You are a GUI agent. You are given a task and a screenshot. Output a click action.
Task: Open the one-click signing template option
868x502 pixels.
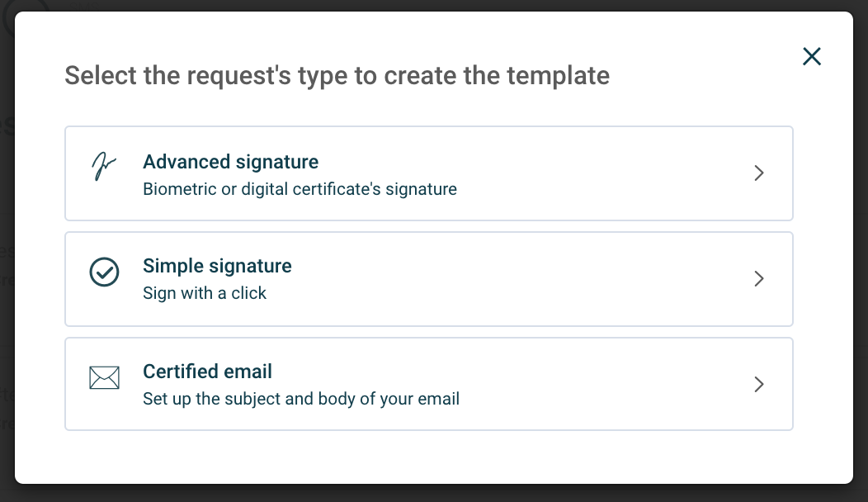click(429, 279)
